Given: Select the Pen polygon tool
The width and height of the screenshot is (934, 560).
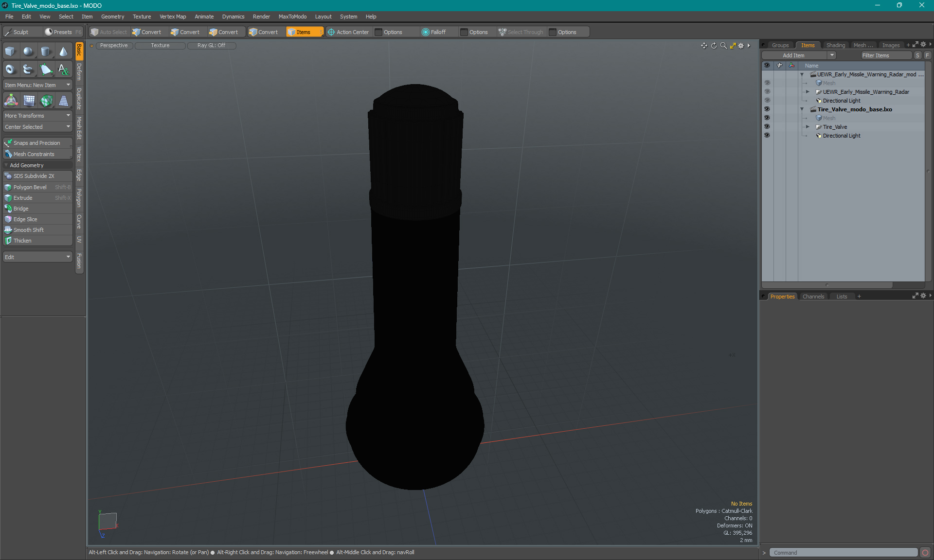Looking at the screenshot, I should [x=46, y=70].
